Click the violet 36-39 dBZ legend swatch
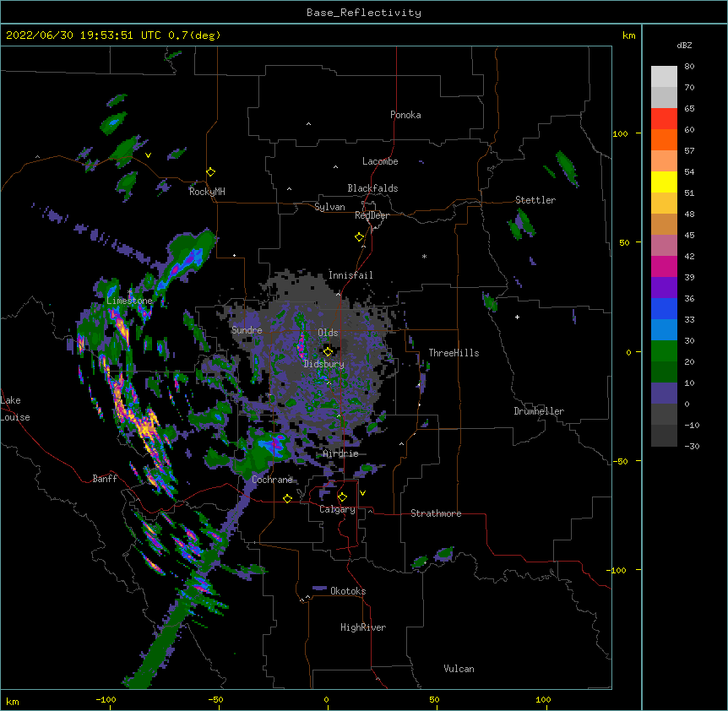Viewport: 728px width, 711px height. 664,288
